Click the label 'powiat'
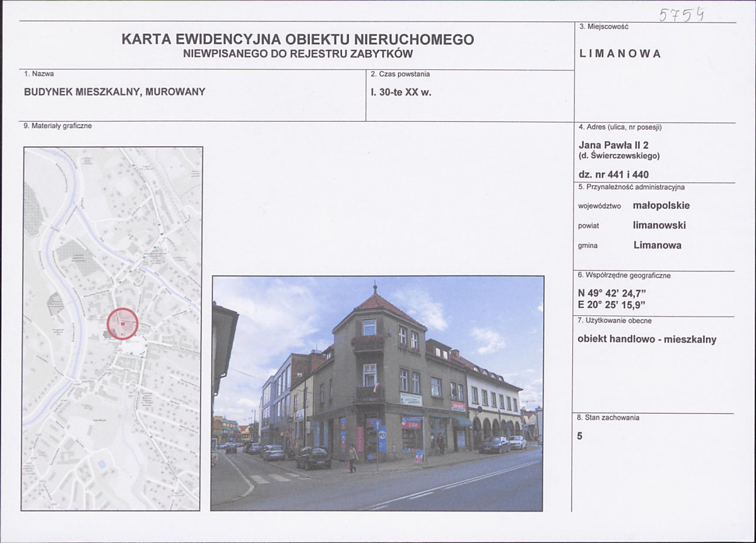 coord(588,226)
